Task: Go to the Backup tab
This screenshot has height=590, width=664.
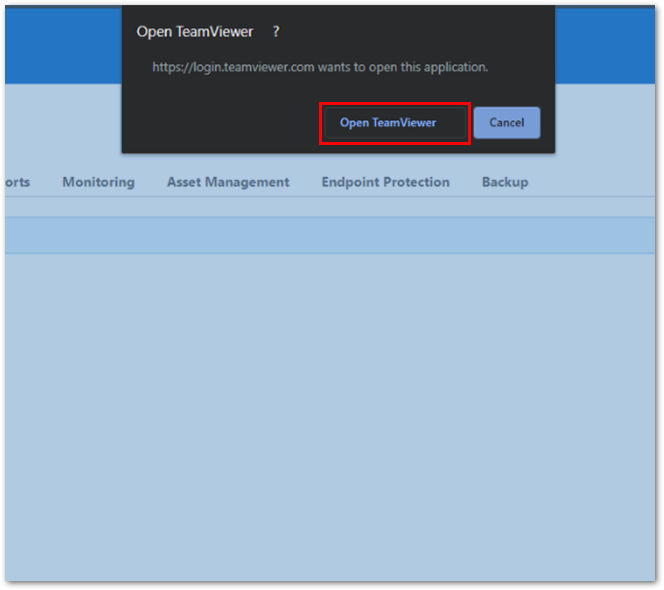Action: (x=505, y=182)
